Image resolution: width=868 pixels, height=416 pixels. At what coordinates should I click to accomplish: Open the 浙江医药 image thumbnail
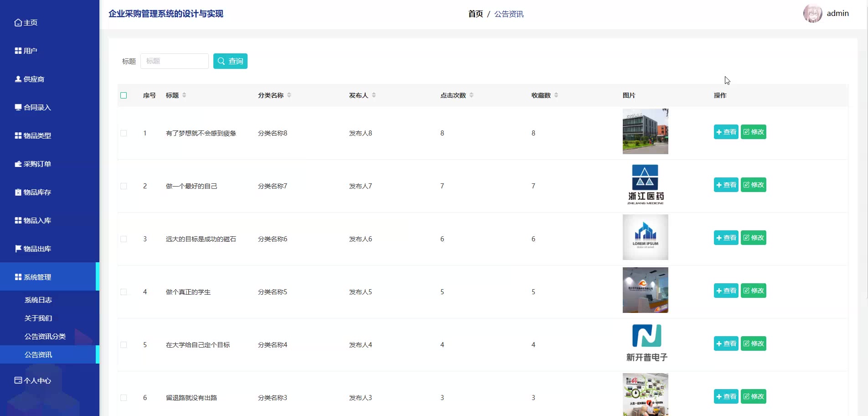click(x=645, y=184)
